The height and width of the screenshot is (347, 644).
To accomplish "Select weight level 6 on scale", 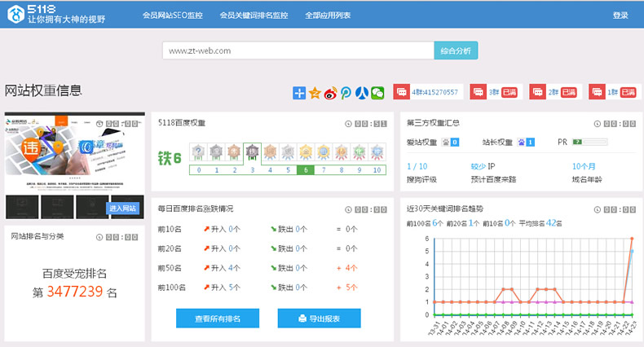I will [306, 169].
